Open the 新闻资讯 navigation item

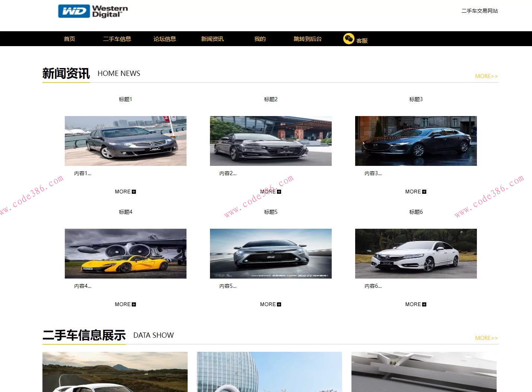(212, 39)
